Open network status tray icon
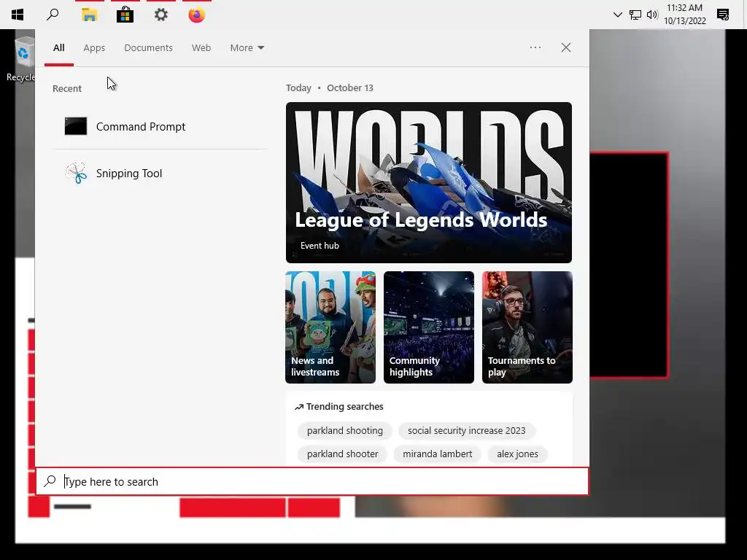Image resolution: width=747 pixels, height=560 pixels. click(635, 15)
